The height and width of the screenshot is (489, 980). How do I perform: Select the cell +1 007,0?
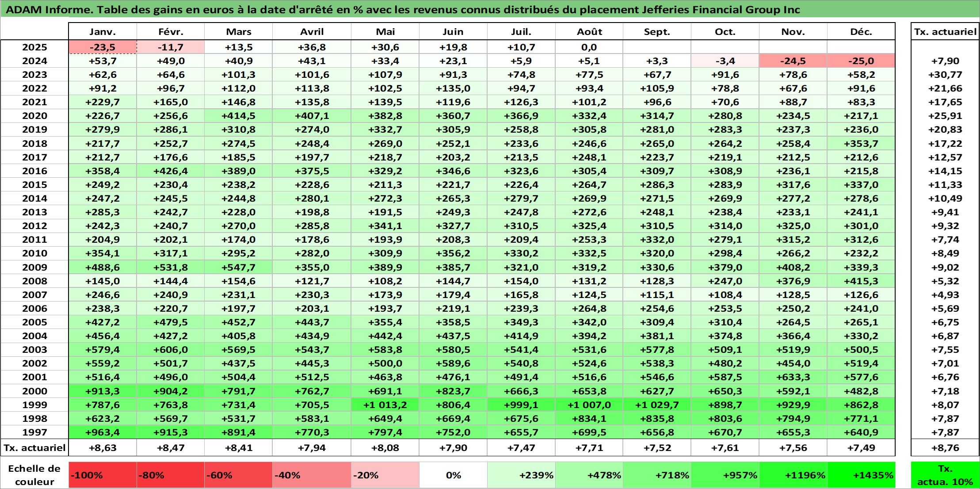tap(589, 405)
